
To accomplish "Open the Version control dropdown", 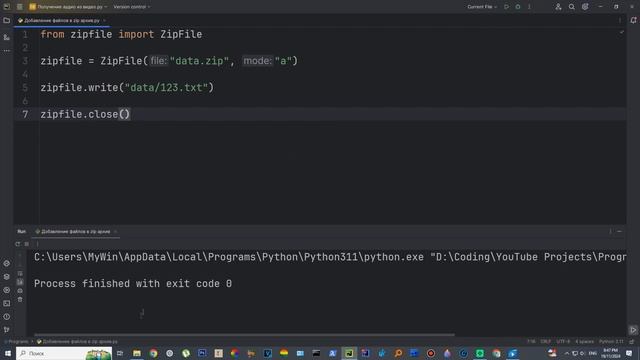I will [x=132, y=7].
